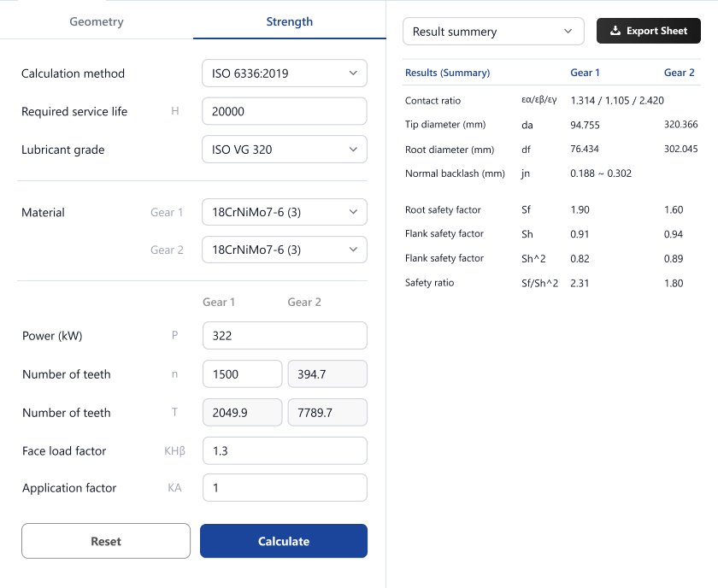Click the 2049.9 torque field
Image resolution: width=718 pixels, height=588 pixels.
(x=242, y=413)
